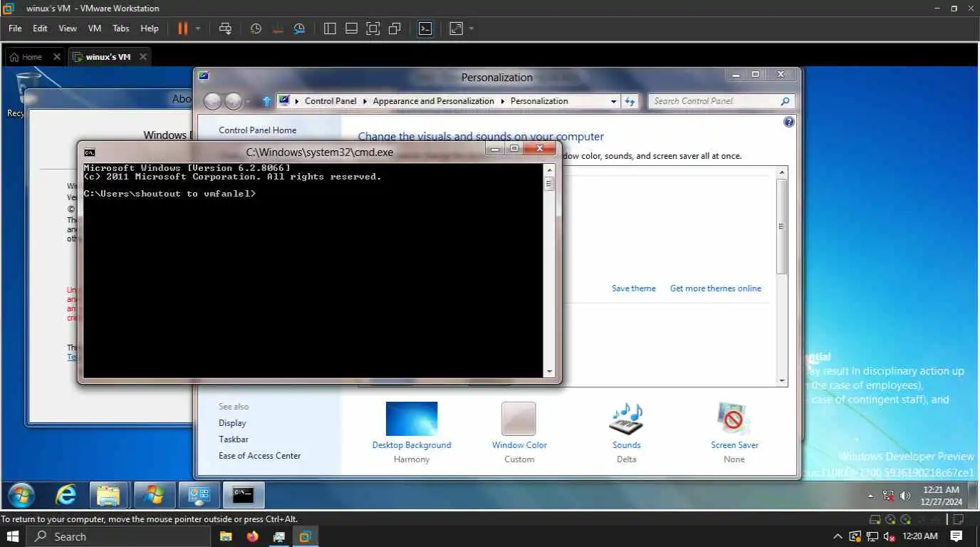Open host notification center icon
The width and height of the screenshot is (980, 547).
956,536
